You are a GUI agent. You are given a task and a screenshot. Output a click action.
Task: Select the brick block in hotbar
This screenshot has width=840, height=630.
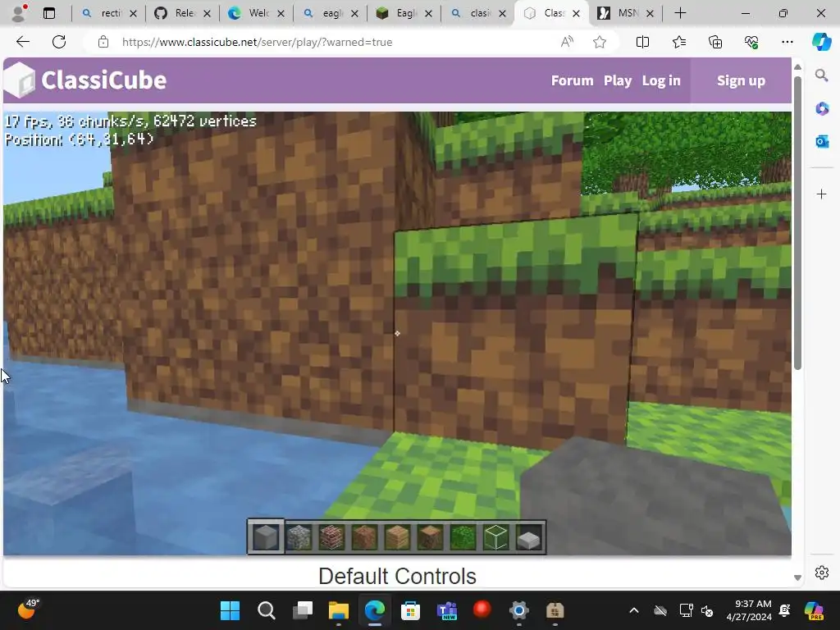(x=331, y=536)
